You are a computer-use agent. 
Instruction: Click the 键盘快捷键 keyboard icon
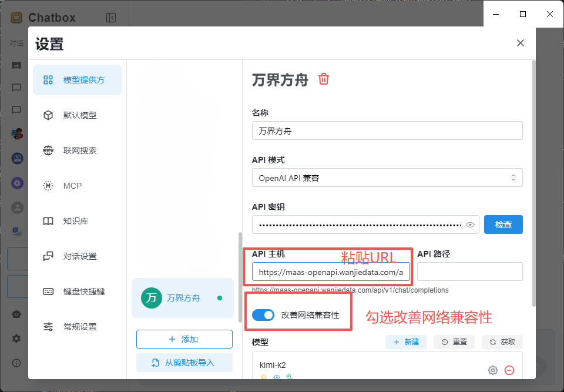click(x=48, y=292)
